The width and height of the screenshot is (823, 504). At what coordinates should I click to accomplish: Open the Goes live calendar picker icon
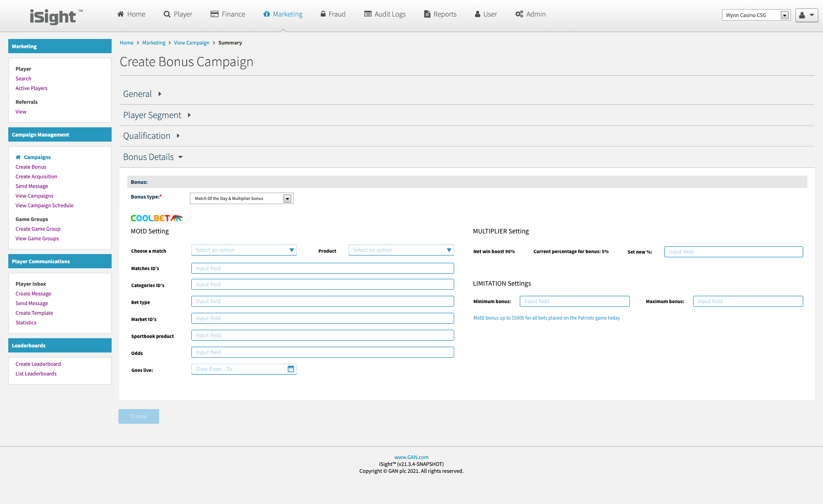point(291,369)
